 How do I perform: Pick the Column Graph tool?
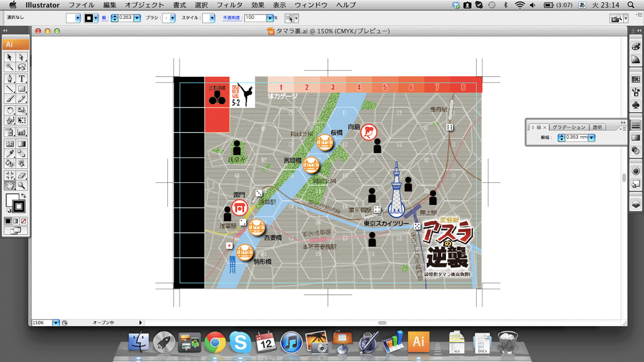pos(21,131)
